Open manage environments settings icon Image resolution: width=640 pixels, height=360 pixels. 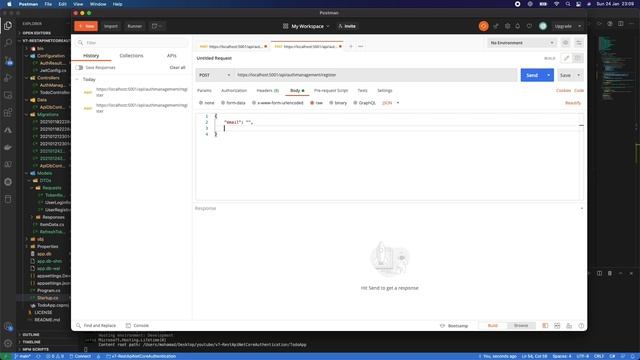pyautogui.click(x=578, y=43)
